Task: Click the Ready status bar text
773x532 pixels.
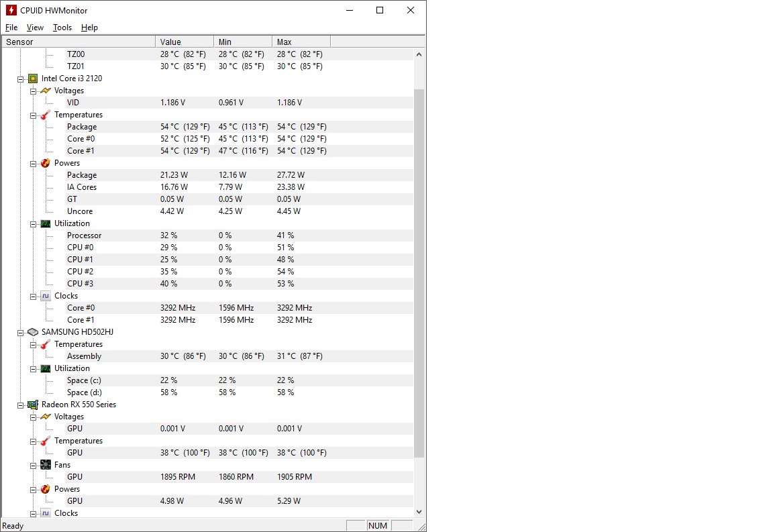Action: 13,526
